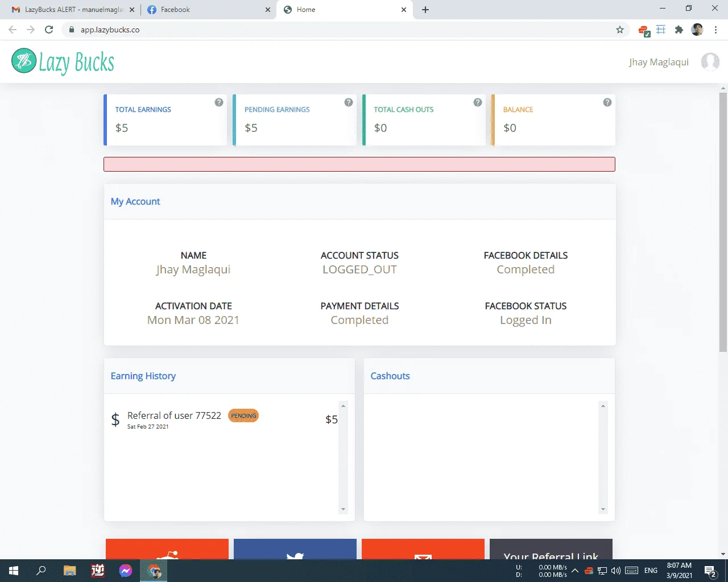
Task: Click the Chrome taskbar icon
Action: tap(154, 571)
